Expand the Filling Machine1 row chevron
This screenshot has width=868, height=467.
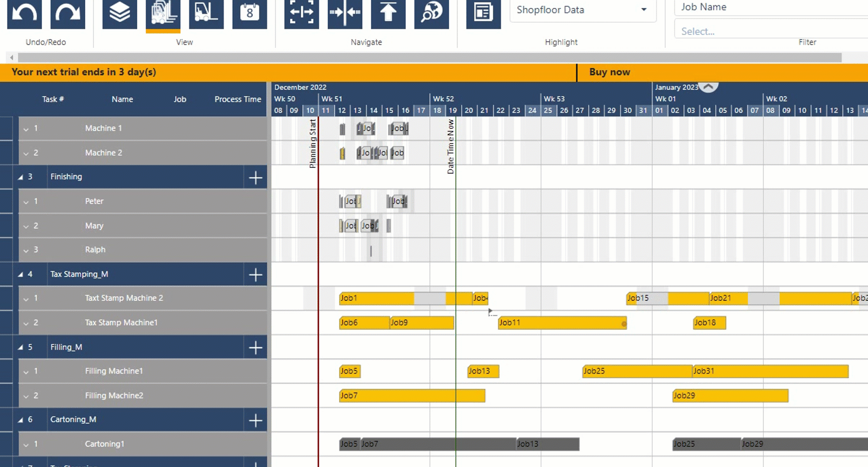click(25, 372)
